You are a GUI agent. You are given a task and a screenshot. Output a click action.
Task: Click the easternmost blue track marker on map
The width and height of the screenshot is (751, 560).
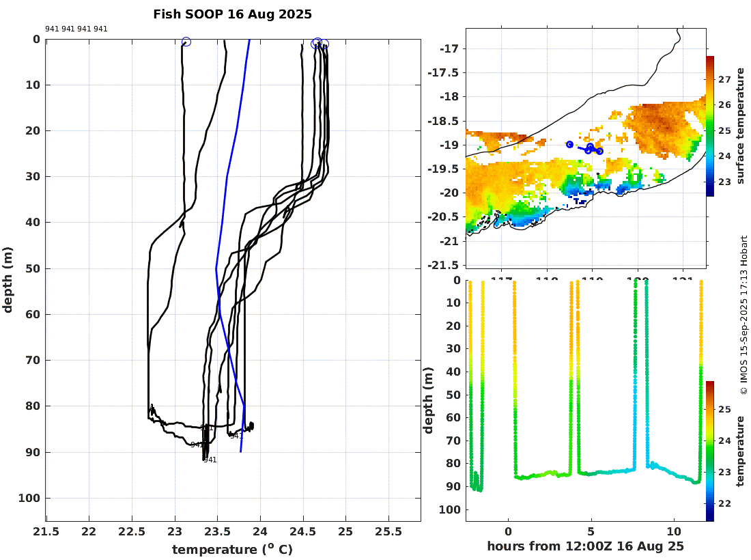pos(599,151)
